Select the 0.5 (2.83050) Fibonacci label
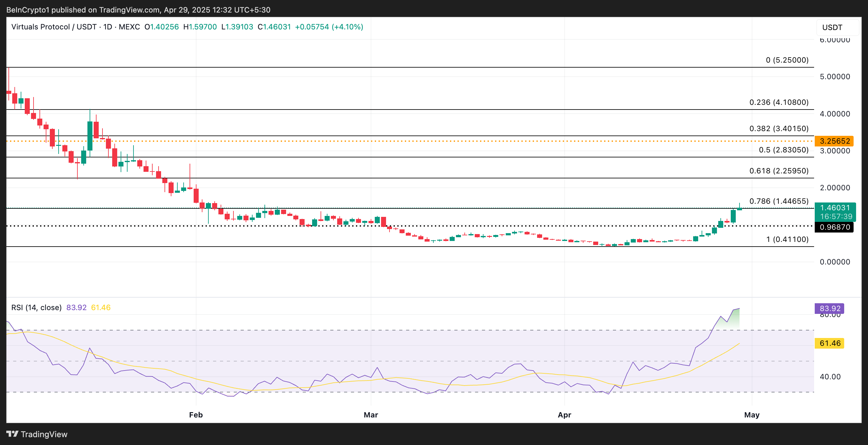 coord(783,150)
